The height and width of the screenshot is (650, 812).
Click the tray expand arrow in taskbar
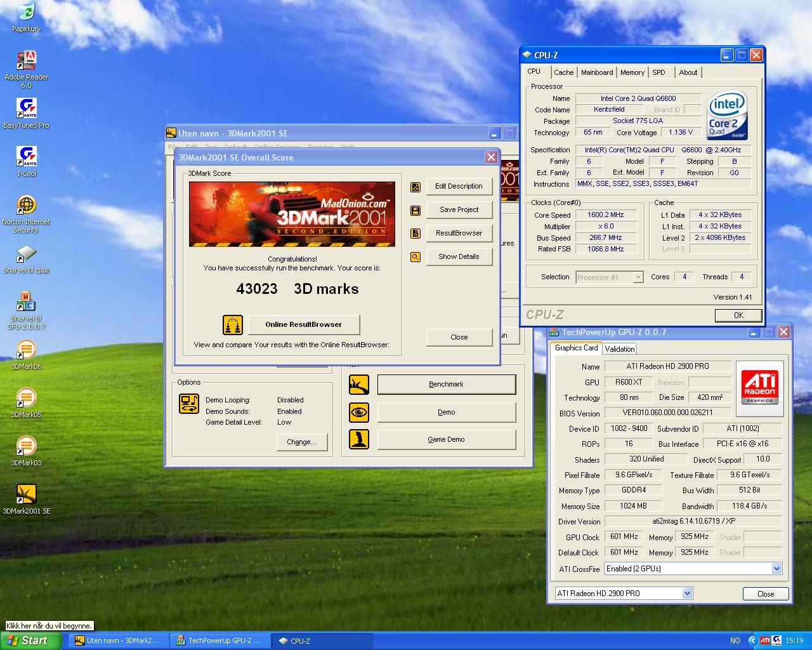pos(753,640)
